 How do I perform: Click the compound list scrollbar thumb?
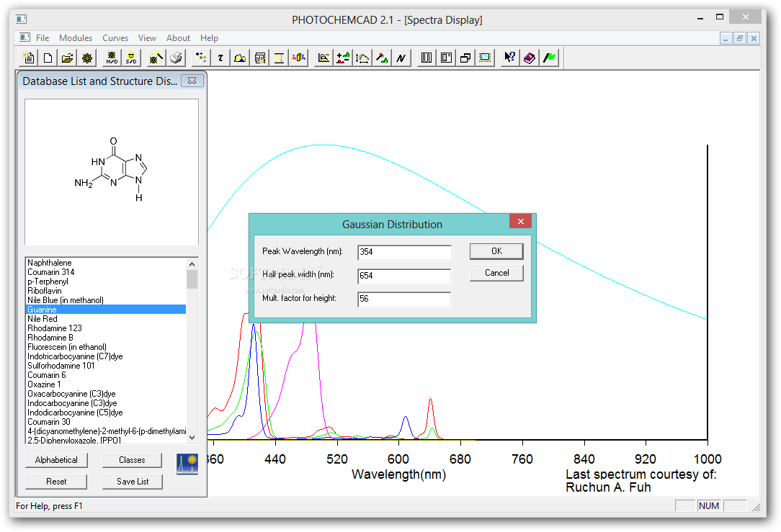click(192, 279)
